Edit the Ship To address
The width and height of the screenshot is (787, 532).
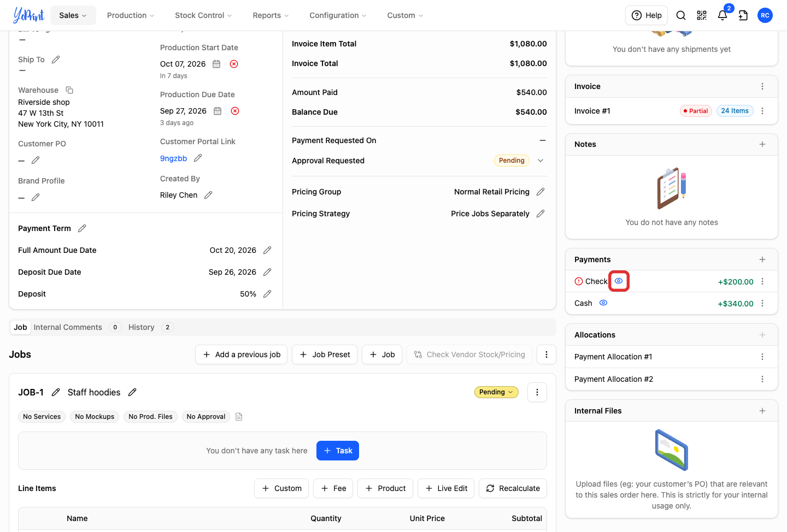(x=56, y=60)
